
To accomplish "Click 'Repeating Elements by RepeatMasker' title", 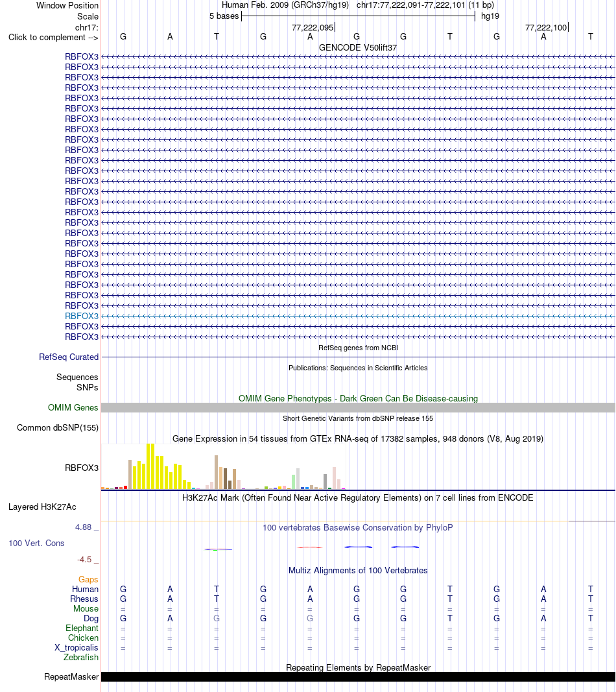I will (x=358, y=668).
